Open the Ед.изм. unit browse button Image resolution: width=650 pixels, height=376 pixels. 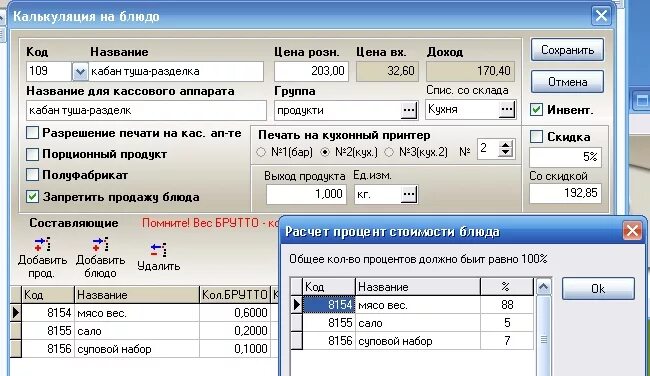click(409, 194)
